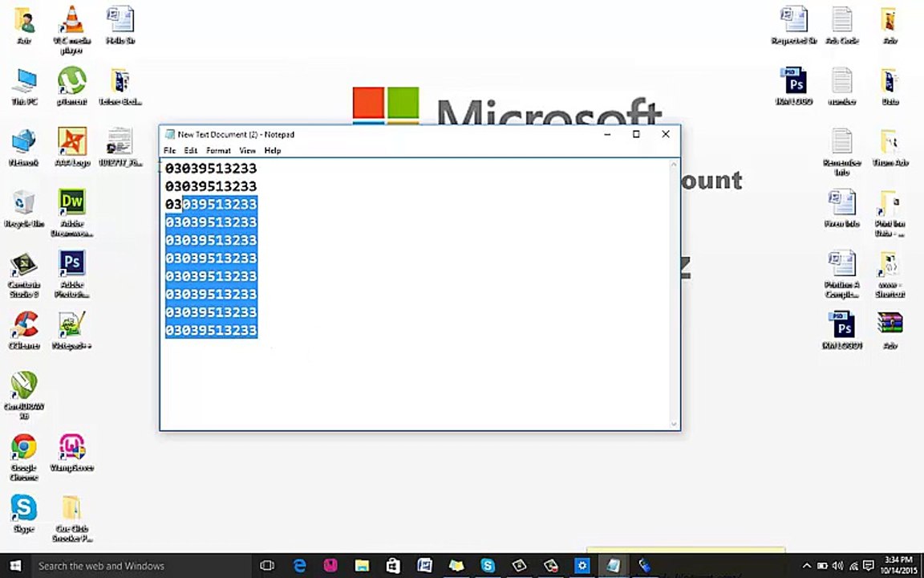The height and width of the screenshot is (578, 924).
Task: Select the This PC desktop icon
Action: pyautogui.click(x=24, y=86)
